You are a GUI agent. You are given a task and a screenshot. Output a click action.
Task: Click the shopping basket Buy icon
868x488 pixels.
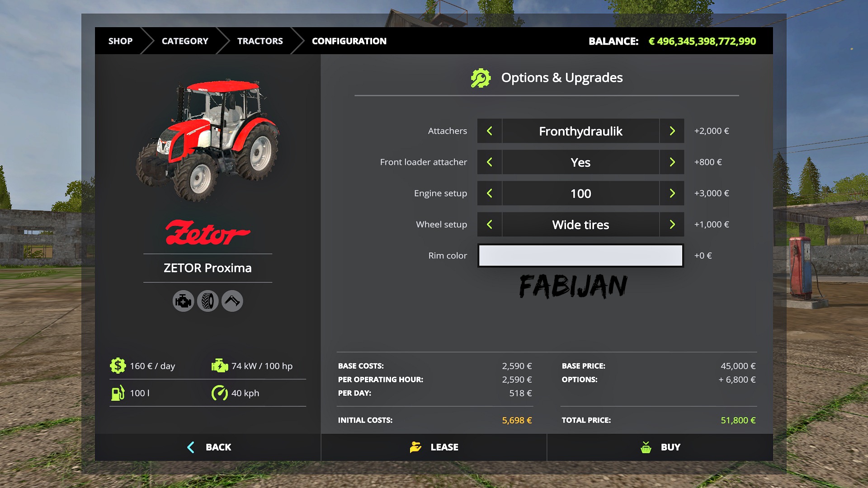click(x=646, y=447)
